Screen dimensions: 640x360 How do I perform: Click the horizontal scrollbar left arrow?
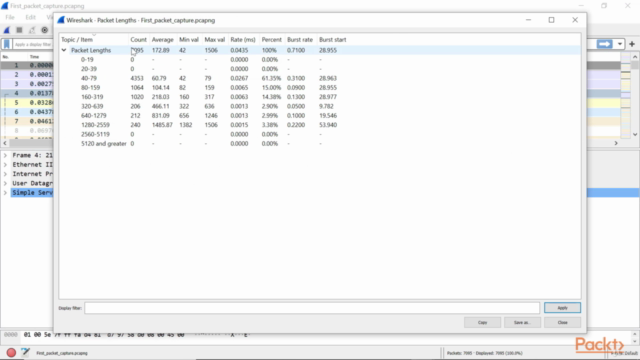coord(5,143)
